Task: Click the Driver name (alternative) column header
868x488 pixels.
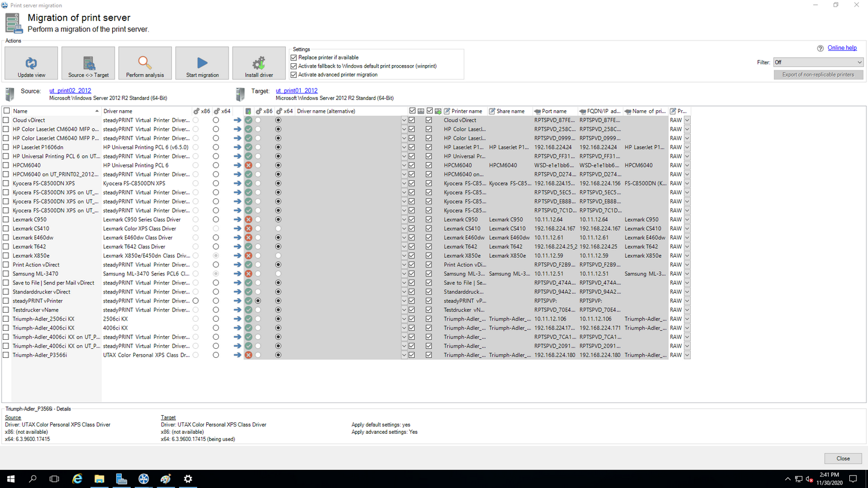Action: tap(351, 111)
